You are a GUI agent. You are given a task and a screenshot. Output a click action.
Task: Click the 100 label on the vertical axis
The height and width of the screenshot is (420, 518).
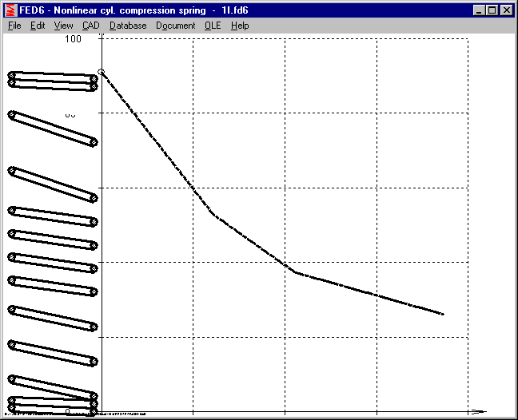[73, 38]
